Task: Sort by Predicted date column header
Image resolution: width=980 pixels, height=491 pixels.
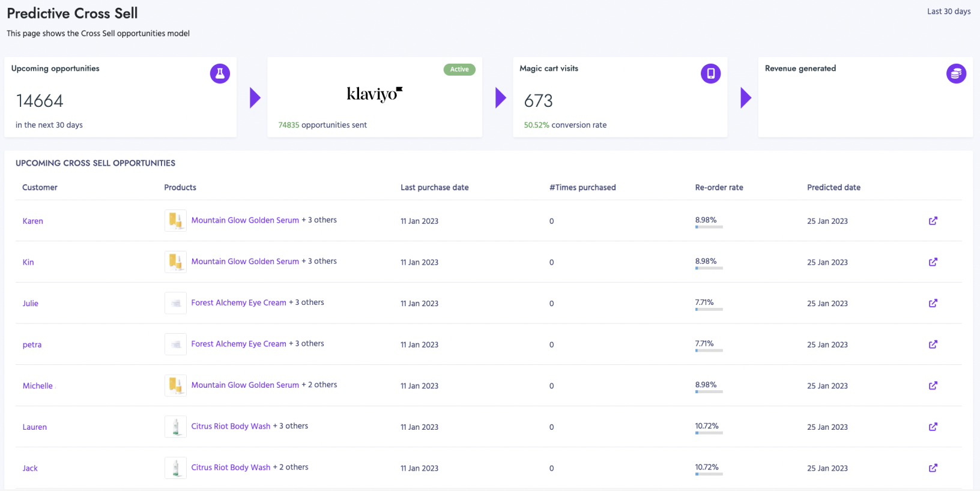Action: click(833, 187)
